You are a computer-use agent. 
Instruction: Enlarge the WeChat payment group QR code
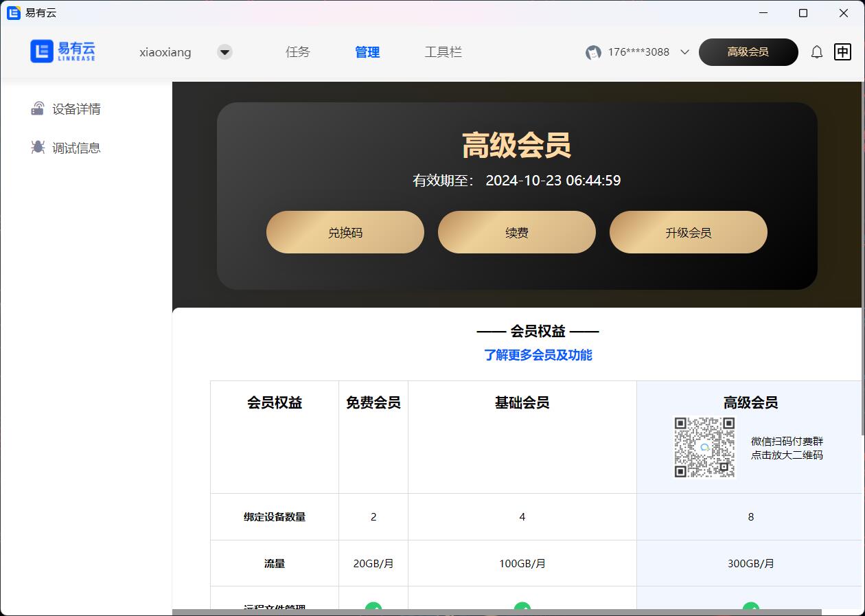coord(705,447)
